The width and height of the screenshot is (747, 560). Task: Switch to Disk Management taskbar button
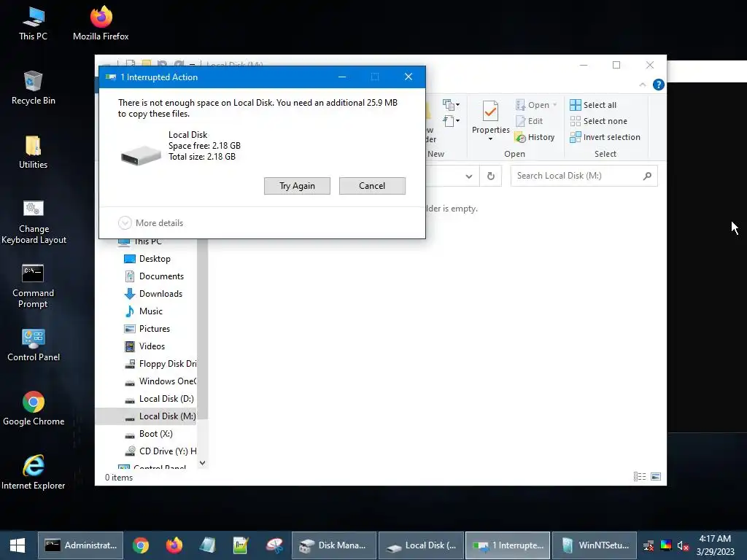tap(334, 545)
